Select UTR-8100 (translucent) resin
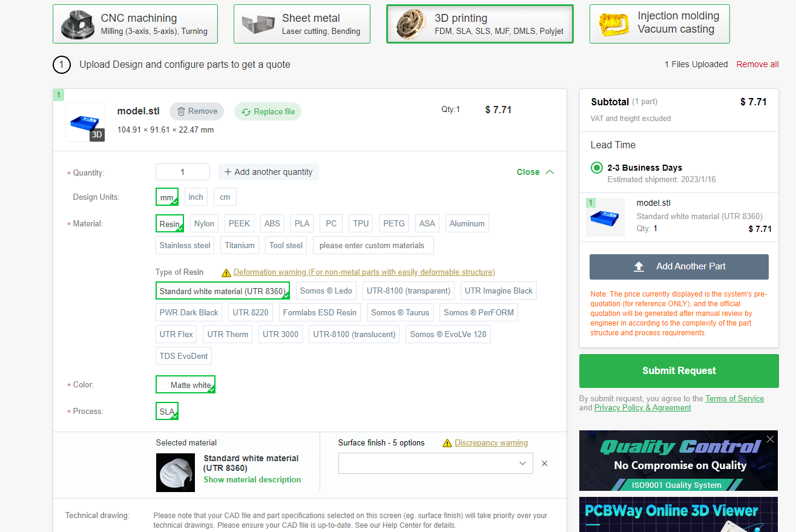The height and width of the screenshot is (532, 796). (354, 335)
